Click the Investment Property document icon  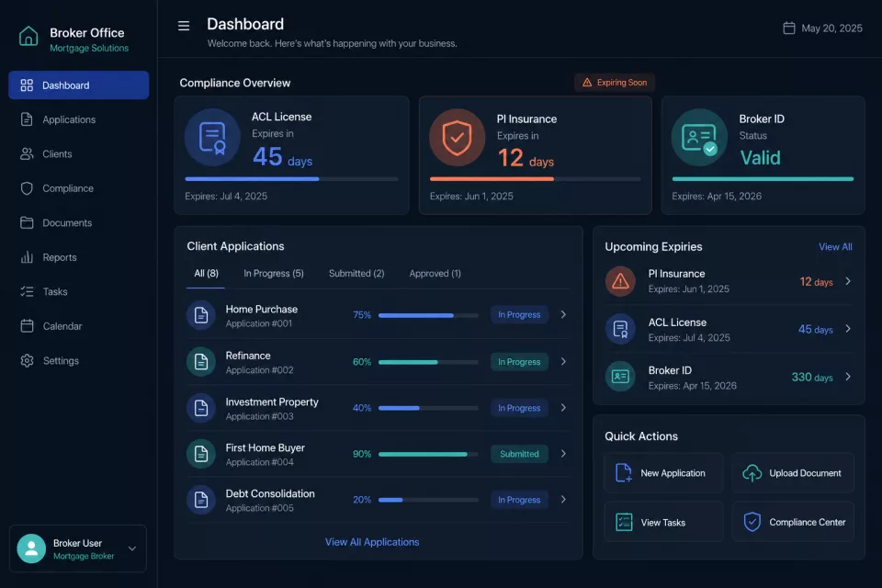pyautogui.click(x=201, y=408)
